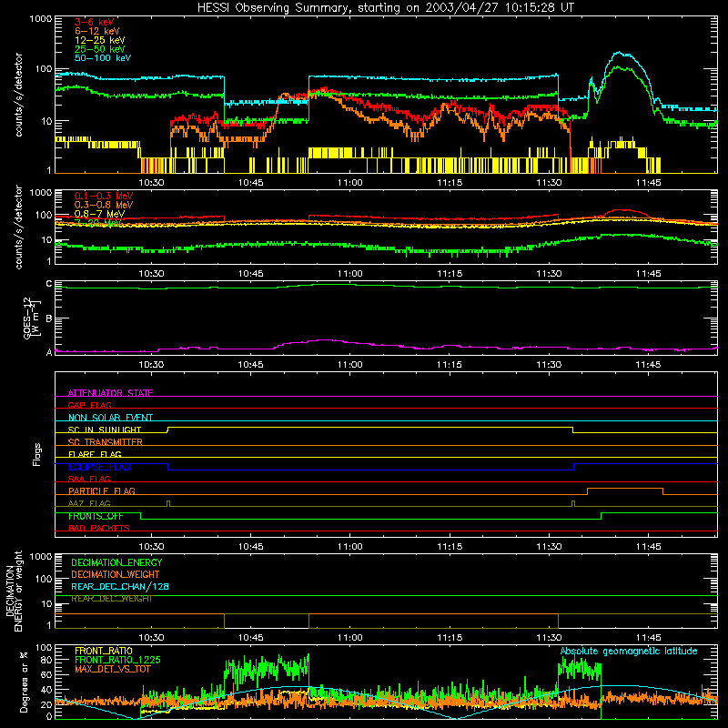The width and height of the screenshot is (728, 728).
Task: Select the FRONTS_OFF flag label
Action: [96, 516]
